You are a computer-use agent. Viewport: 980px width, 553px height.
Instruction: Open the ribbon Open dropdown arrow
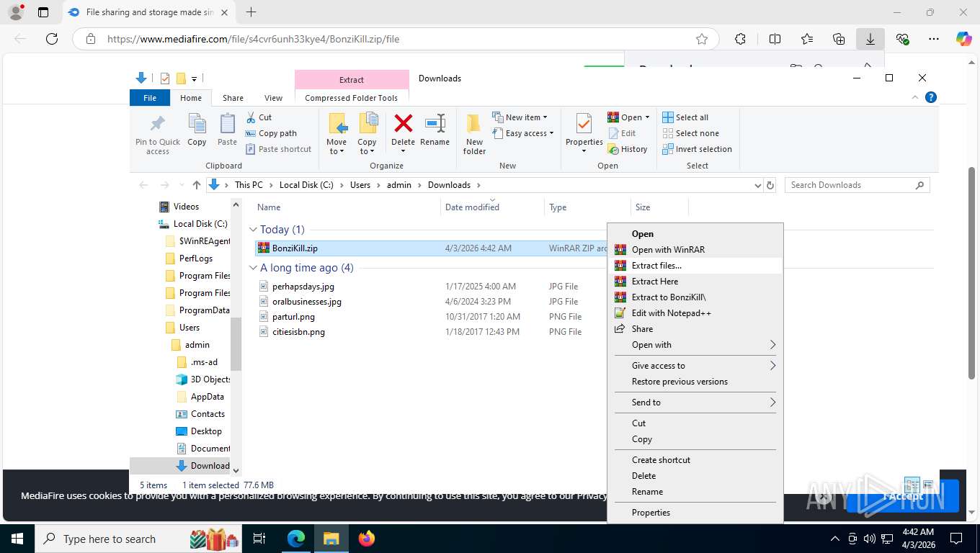point(647,117)
